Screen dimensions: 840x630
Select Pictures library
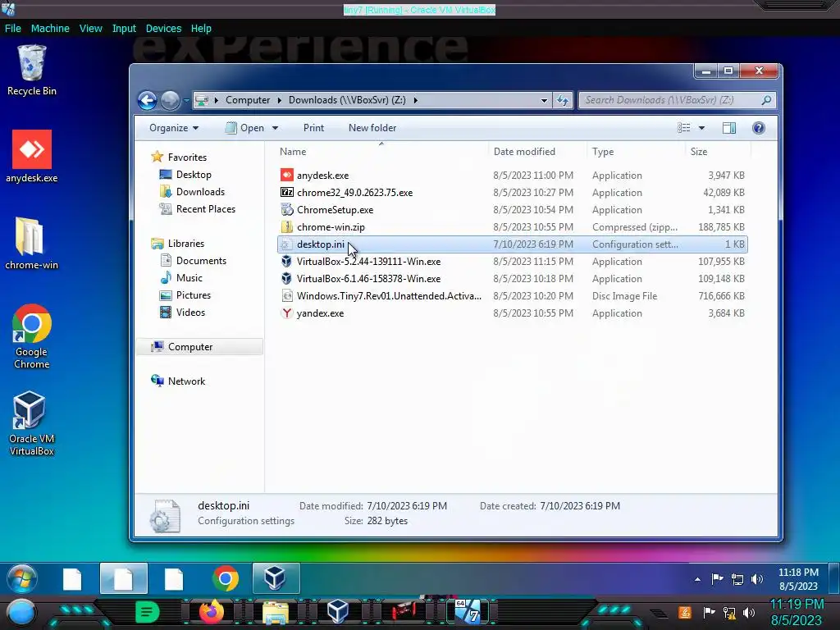click(x=194, y=294)
